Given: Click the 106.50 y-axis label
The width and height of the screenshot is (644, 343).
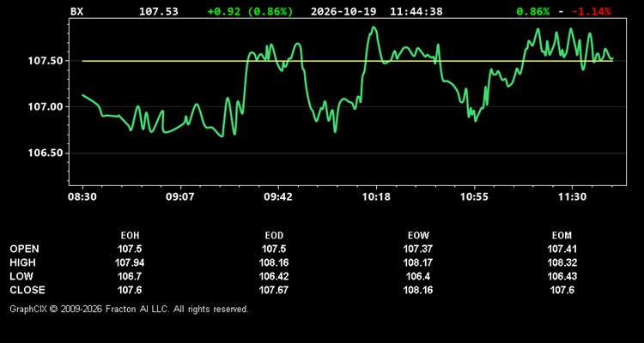Looking at the screenshot, I should tap(46, 153).
